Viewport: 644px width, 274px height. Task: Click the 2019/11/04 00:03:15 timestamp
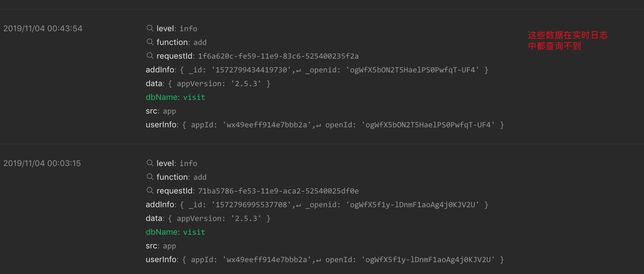pos(42,163)
